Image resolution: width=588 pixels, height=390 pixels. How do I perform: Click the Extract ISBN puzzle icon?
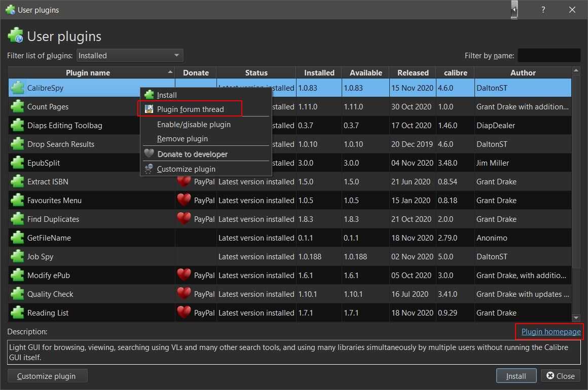(17, 181)
